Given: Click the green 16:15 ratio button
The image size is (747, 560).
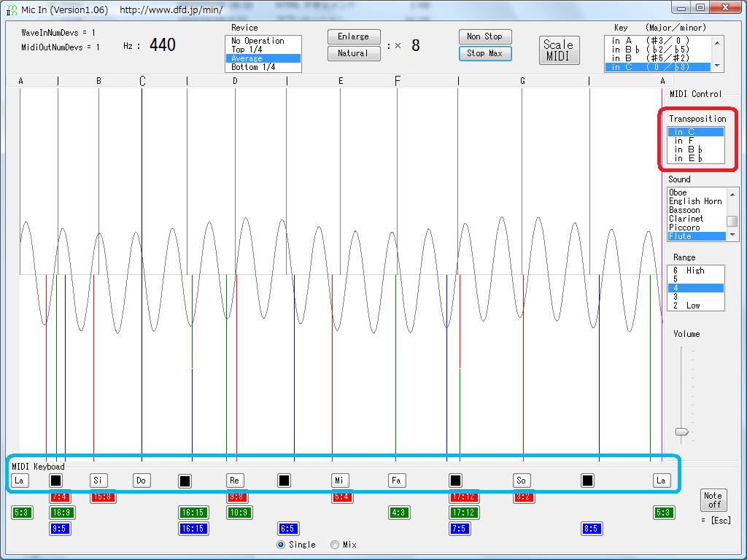Looking at the screenshot, I should point(193,513).
